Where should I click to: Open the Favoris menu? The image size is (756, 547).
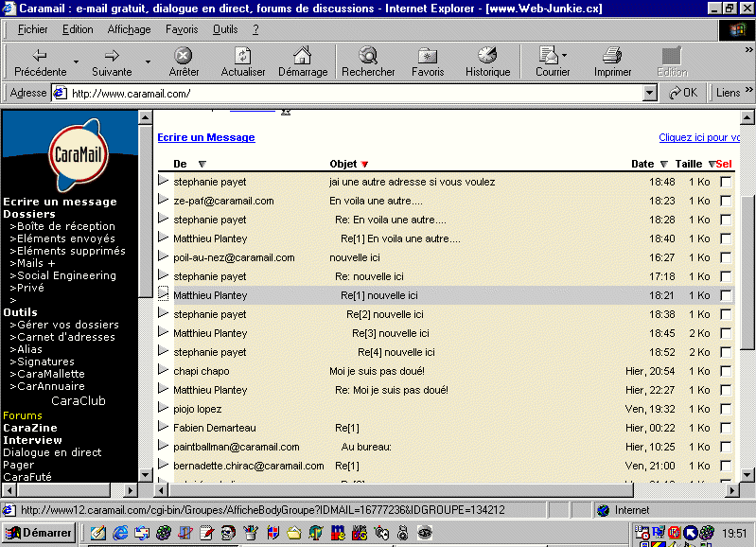click(x=182, y=29)
